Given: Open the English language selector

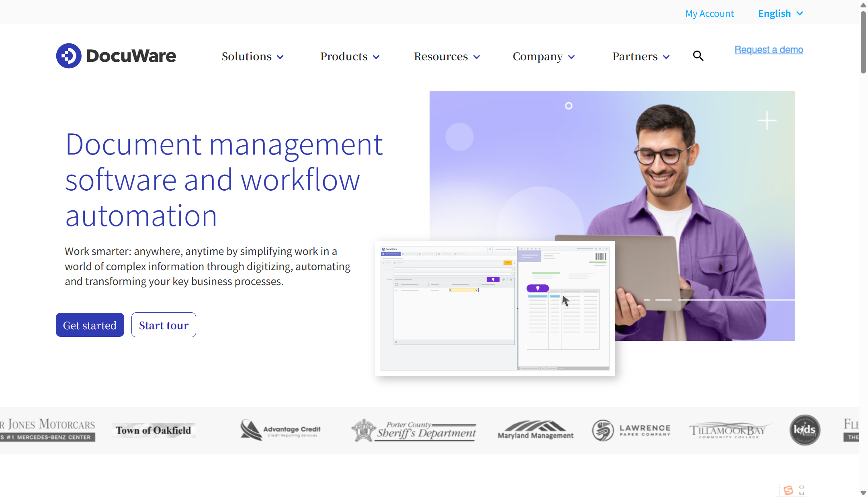Looking at the screenshot, I should 780,14.
